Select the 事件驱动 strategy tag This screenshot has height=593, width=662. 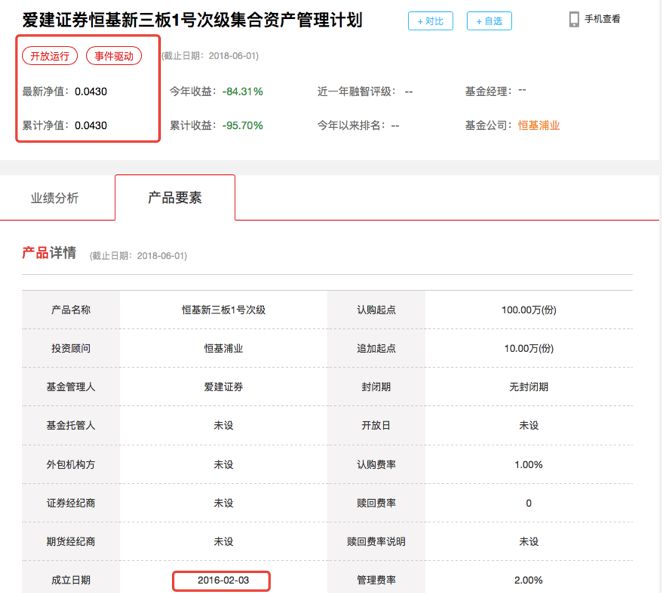pyautogui.click(x=114, y=56)
